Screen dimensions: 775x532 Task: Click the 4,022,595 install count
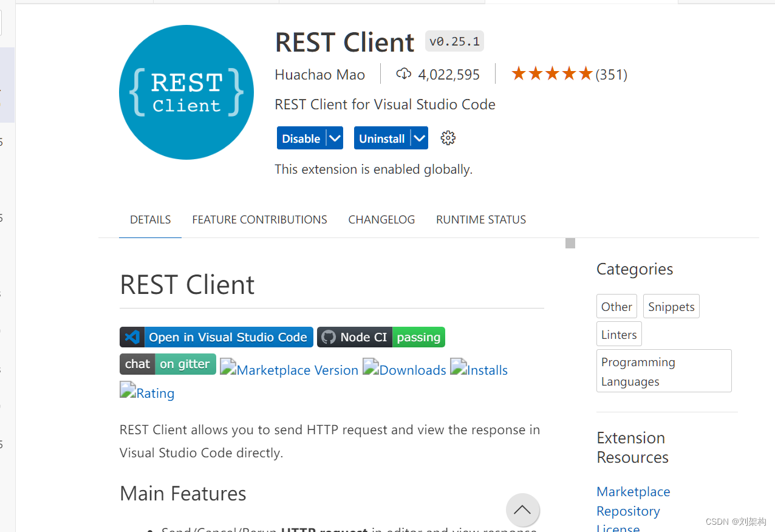(x=449, y=74)
